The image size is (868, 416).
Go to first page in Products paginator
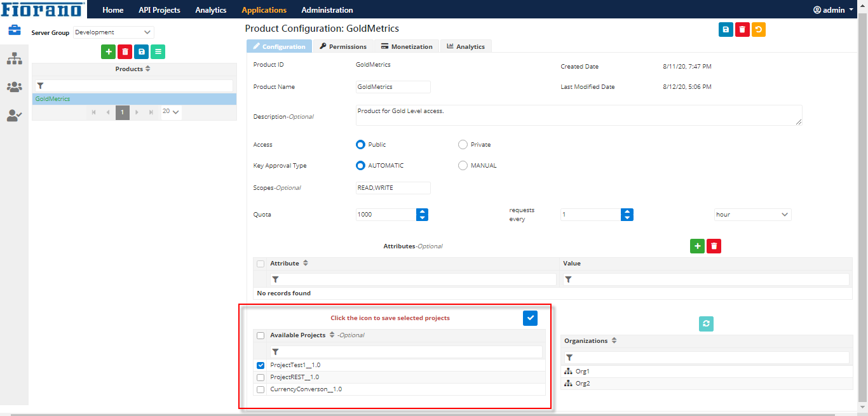pos(94,112)
